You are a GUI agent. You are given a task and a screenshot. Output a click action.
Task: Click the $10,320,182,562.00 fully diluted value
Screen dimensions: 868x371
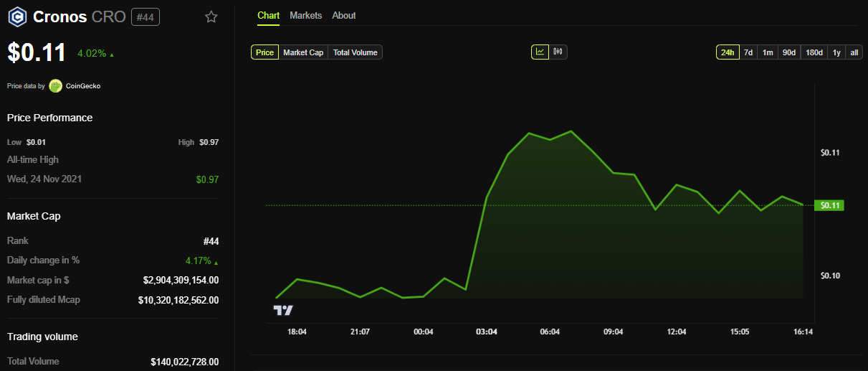(178, 300)
